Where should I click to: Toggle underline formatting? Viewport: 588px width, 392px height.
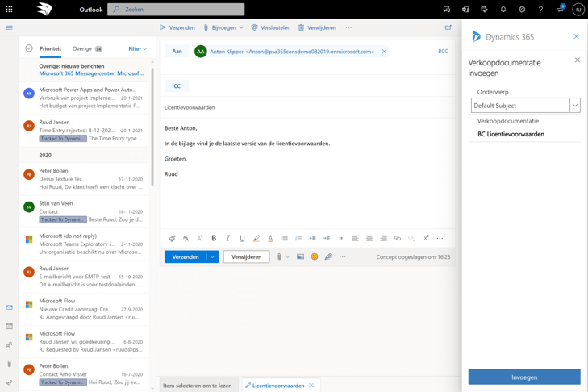pos(242,238)
